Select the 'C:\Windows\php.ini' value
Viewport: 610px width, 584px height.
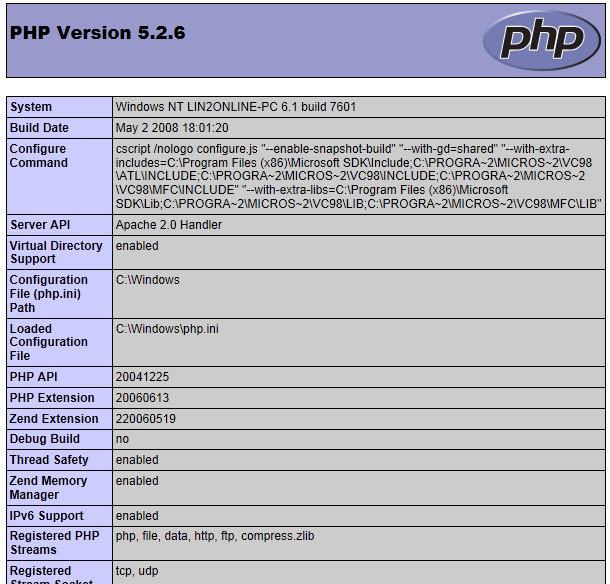167,329
